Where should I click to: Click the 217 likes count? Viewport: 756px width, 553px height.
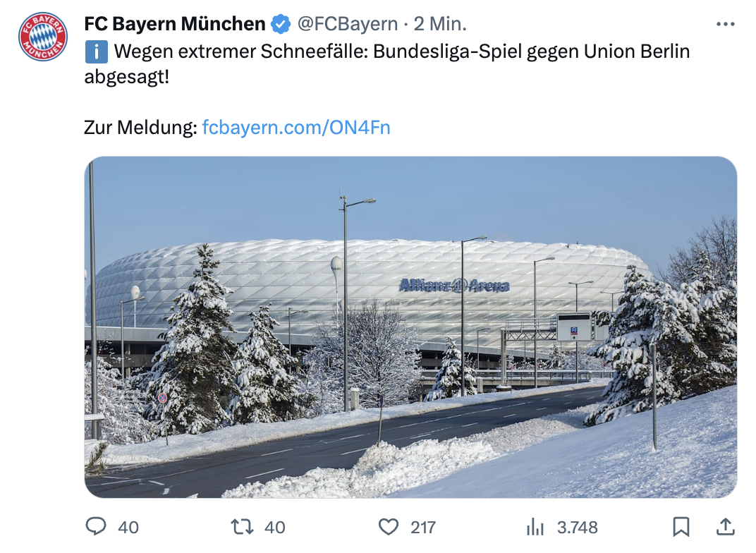pos(423,527)
